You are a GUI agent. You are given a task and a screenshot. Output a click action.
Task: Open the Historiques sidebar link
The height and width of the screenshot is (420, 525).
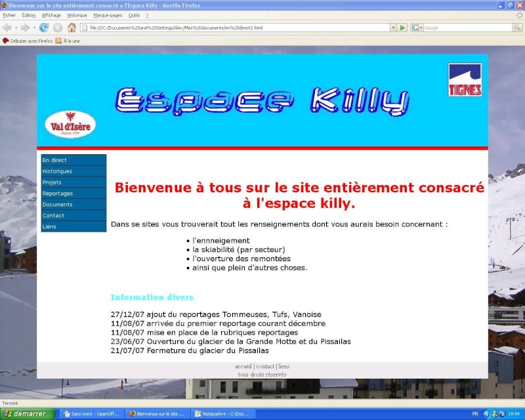[x=73, y=171]
